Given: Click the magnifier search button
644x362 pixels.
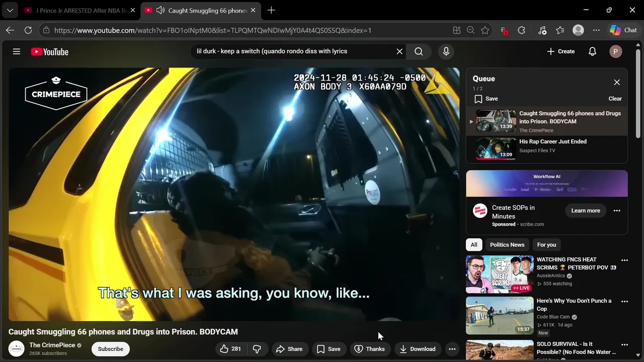Looking at the screenshot, I should click(x=419, y=51).
